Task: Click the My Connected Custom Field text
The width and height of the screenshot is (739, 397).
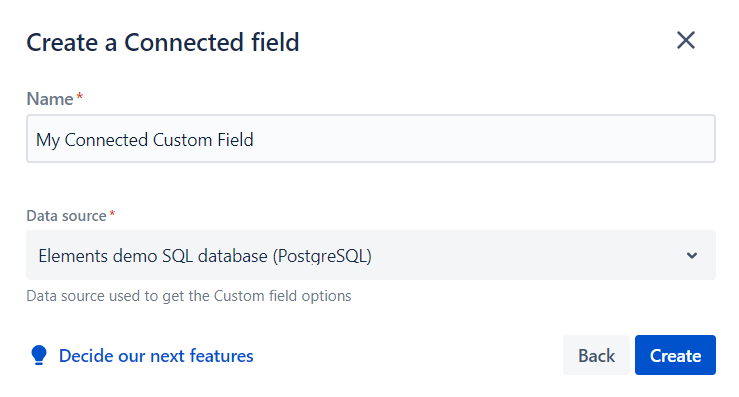Action: point(145,140)
